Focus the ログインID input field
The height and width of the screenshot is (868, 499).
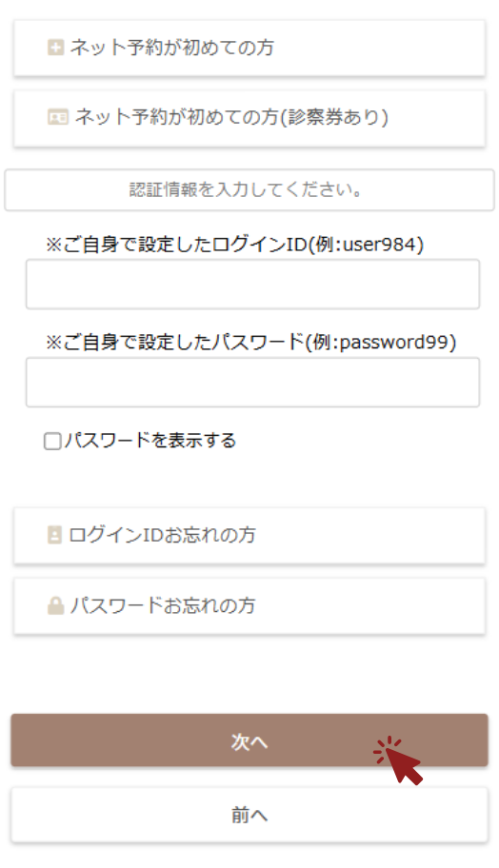click(252, 284)
